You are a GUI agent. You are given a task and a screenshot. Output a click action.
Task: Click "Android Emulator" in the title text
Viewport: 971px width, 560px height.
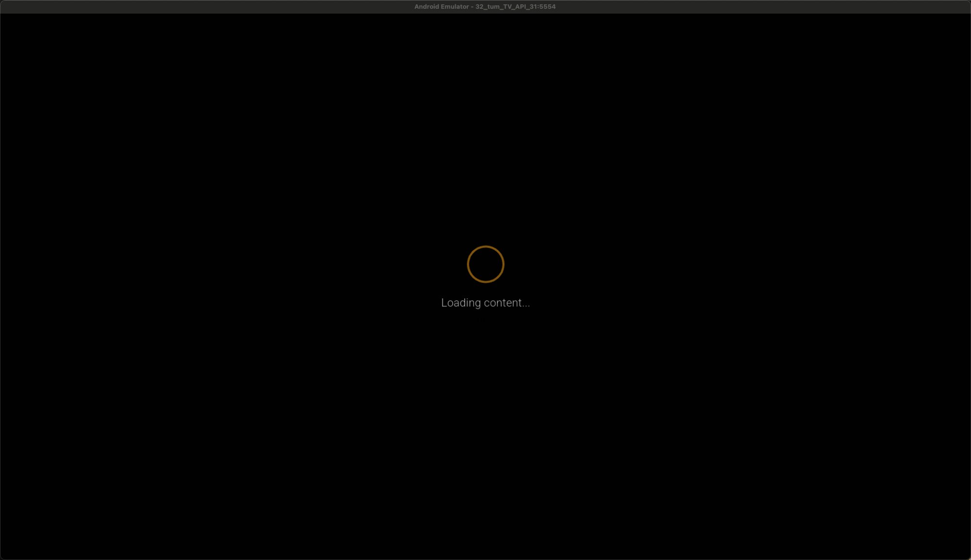pyautogui.click(x=441, y=7)
